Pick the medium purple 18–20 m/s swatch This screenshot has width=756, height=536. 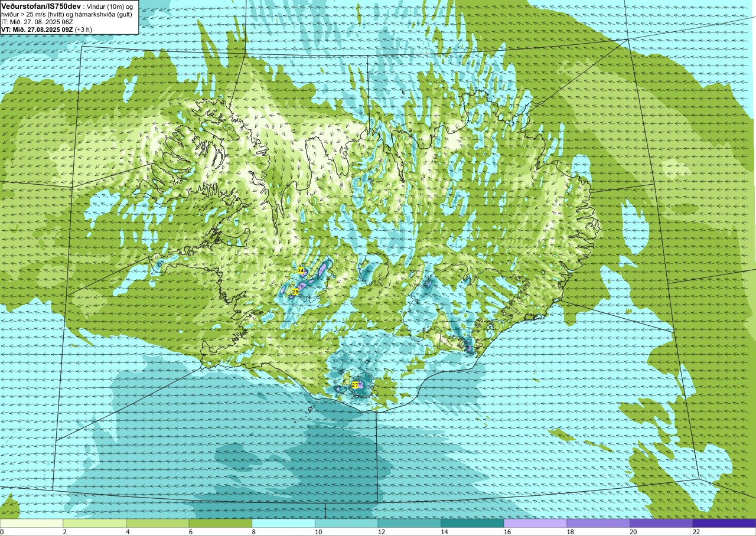[598, 523]
